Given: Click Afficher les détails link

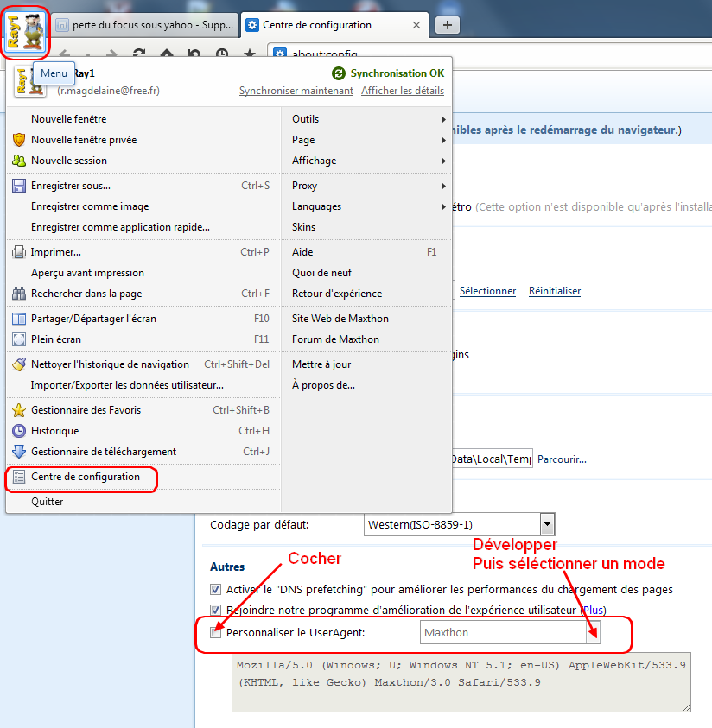Looking at the screenshot, I should (x=403, y=91).
